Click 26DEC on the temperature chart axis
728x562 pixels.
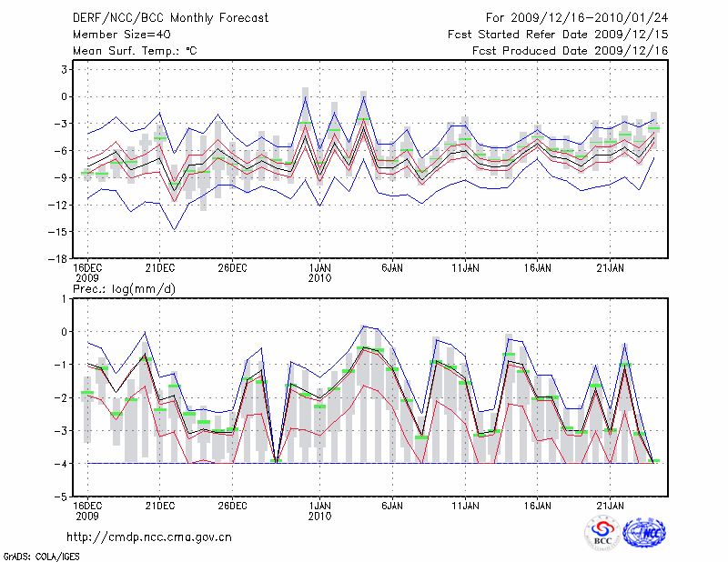232,268
